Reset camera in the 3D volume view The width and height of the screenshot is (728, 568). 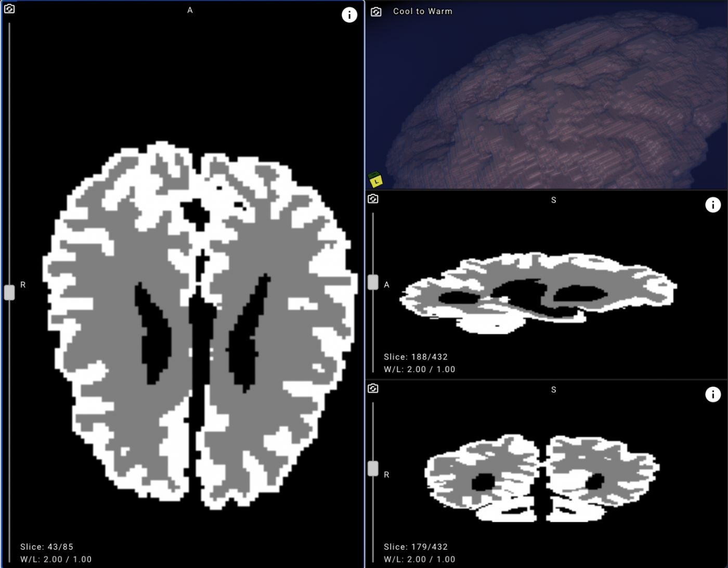(376, 11)
